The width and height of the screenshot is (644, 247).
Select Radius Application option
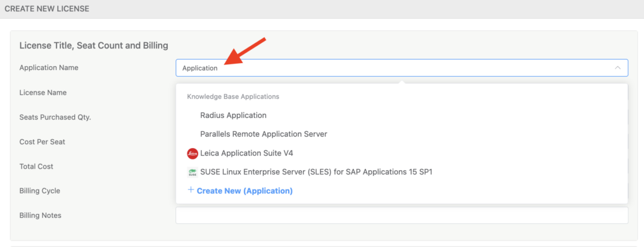pos(233,115)
